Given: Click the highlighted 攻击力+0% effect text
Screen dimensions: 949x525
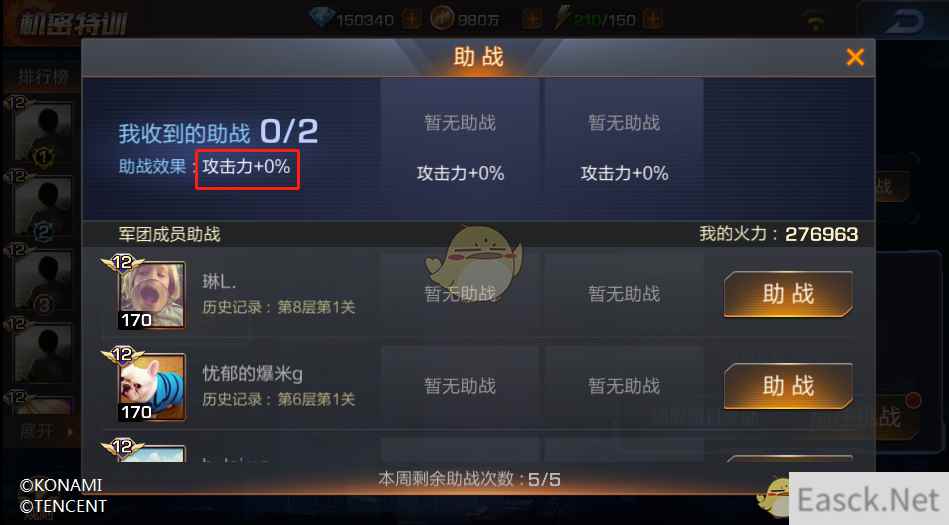Looking at the screenshot, I should (x=246, y=167).
